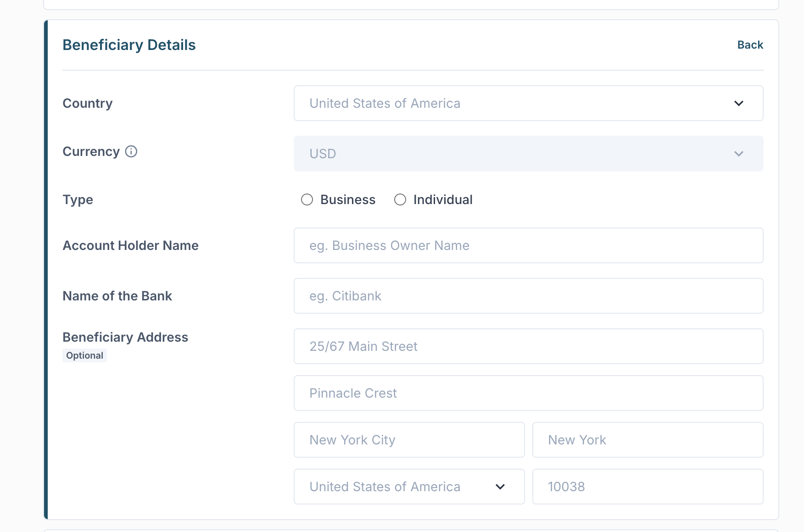The width and height of the screenshot is (804, 532).
Task: Click the 25/67 Main Street address field
Action: [x=529, y=346]
